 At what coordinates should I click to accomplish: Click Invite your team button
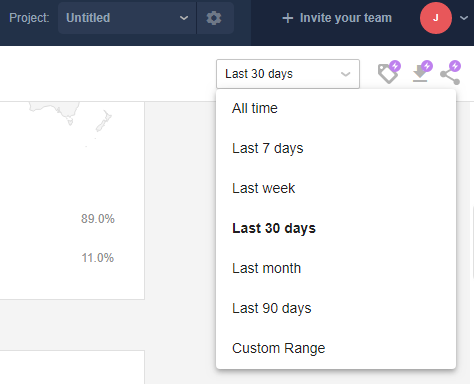coord(337,18)
